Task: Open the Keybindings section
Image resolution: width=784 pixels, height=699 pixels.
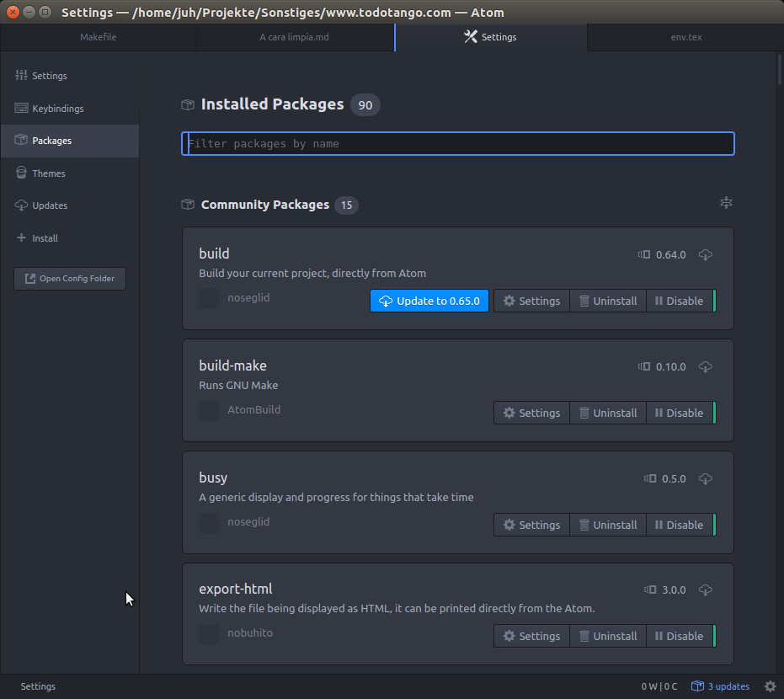Action: (x=70, y=109)
